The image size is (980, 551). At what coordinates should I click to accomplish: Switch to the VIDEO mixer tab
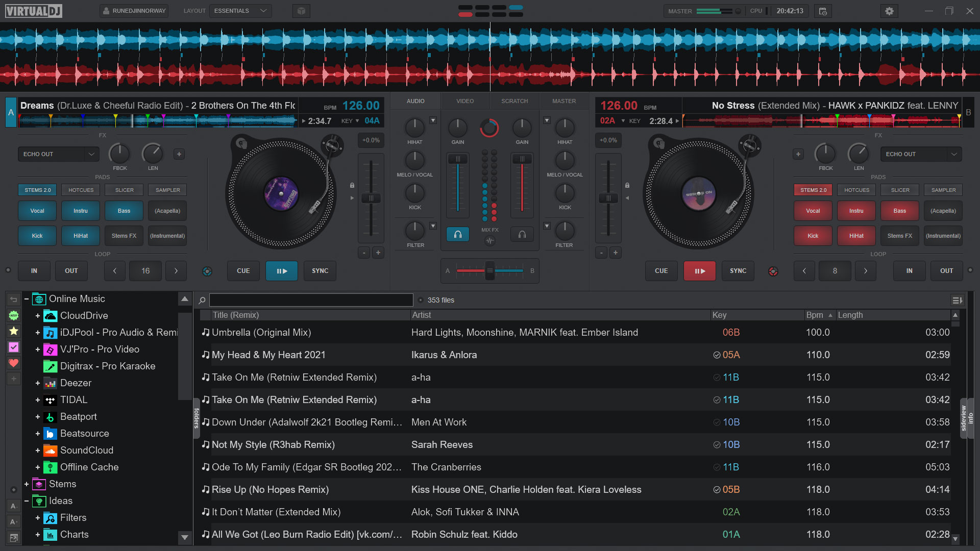(464, 101)
